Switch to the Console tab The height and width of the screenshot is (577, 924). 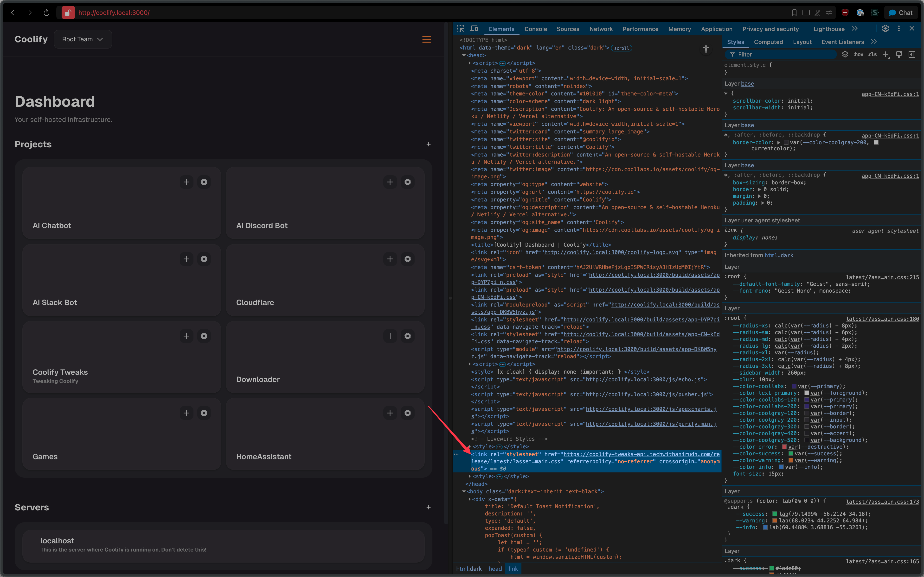535,29
